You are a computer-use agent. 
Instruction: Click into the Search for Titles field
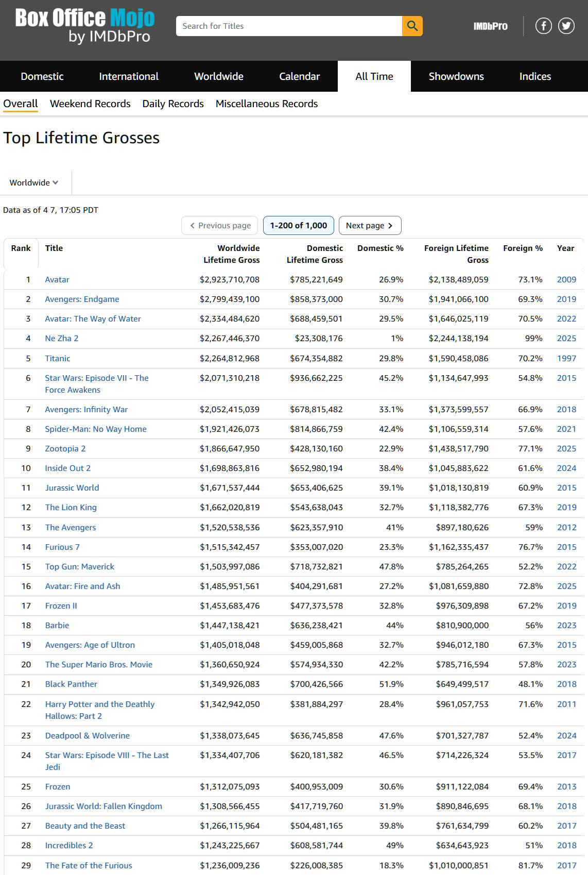[x=288, y=26]
